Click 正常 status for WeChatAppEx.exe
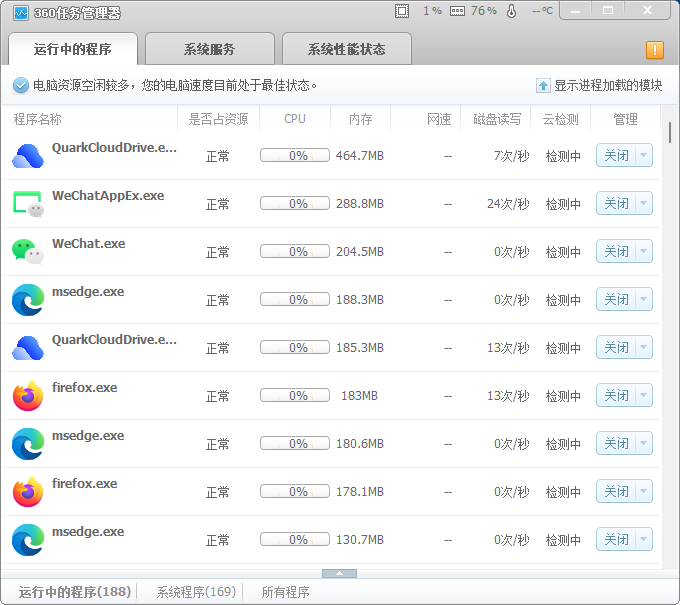The width and height of the screenshot is (680, 605). [217, 204]
